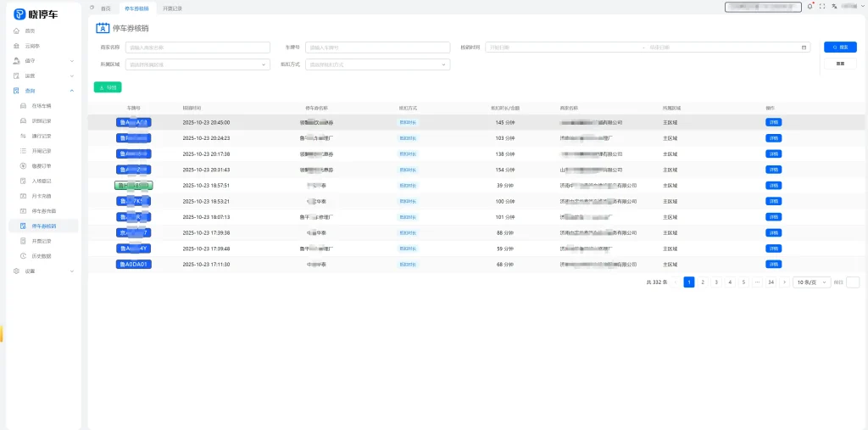This screenshot has width=868, height=430.
Task: Expand the 抵扣方式 dropdown
Action: coord(377,64)
